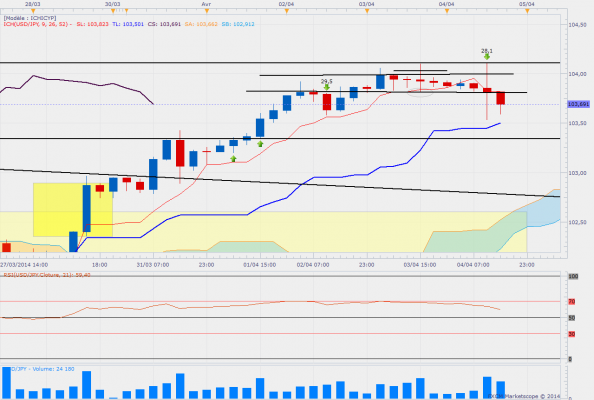Click the orange marker below the 28/03 date
Viewport: 594px width, 400px height.
[33, 11]
